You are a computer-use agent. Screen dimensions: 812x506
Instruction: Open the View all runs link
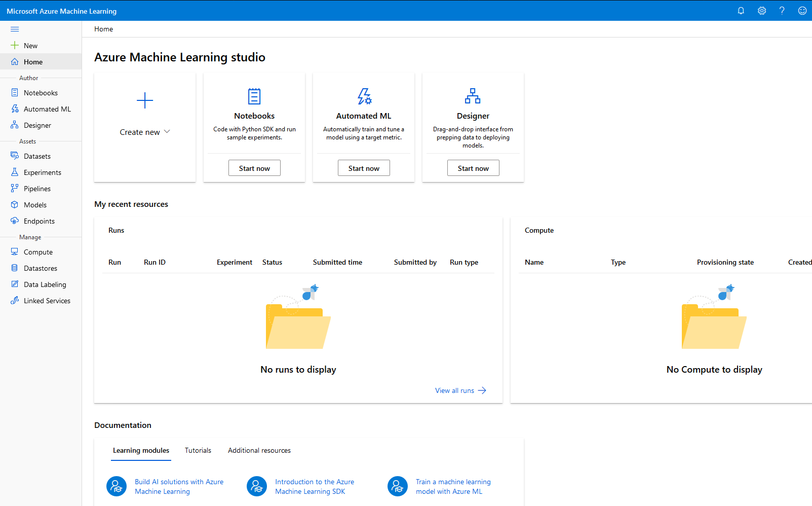click(x=460, y=390)
